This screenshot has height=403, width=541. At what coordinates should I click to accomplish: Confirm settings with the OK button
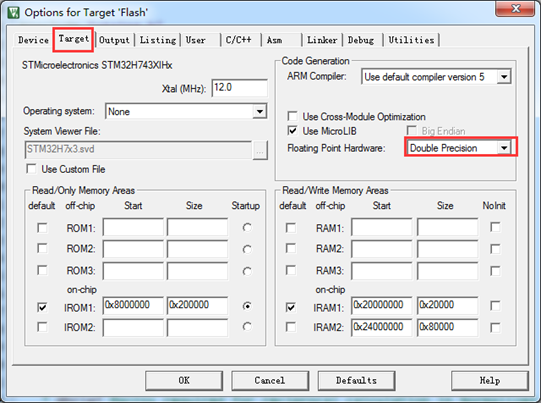pos(184,381)
